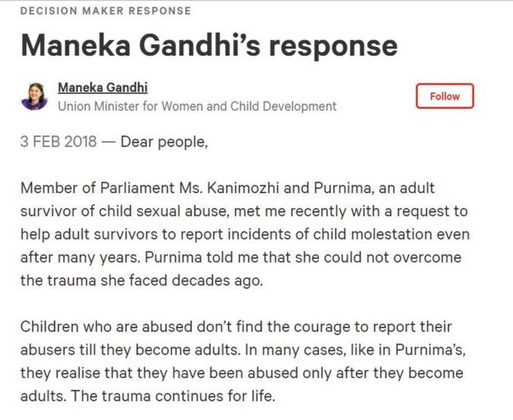Click the 'Maneka Gandhi's response' headline
The height and width of the screenshot is (420, 513).
click(x=209, y=45)
